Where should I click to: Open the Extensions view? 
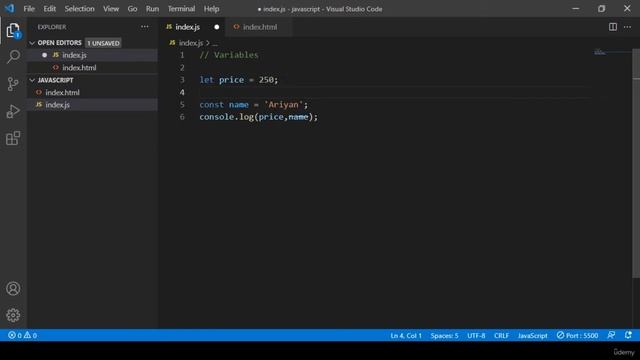(13, 138)
